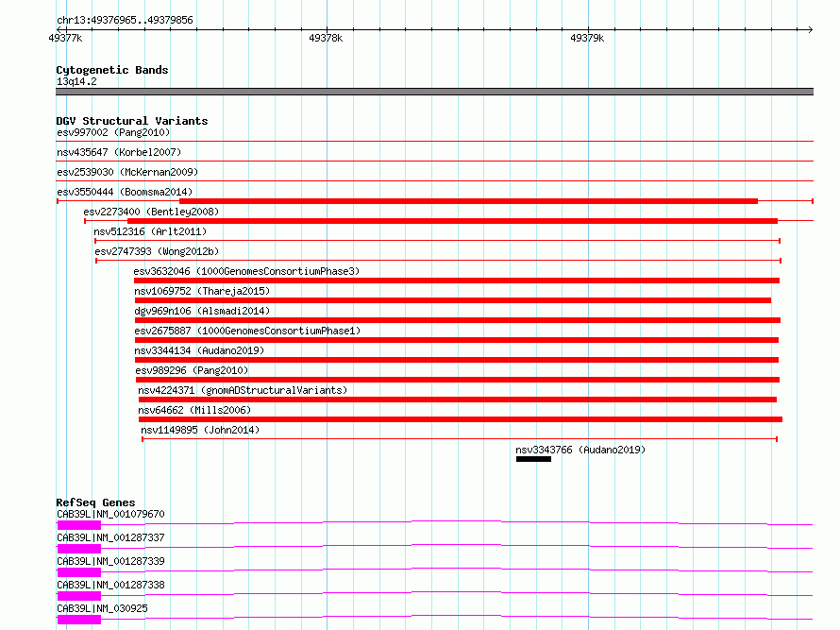Click the magenta exon of NM_001287338
The width and height of the screenshot is (840, 630).
[x=79, y=596]
